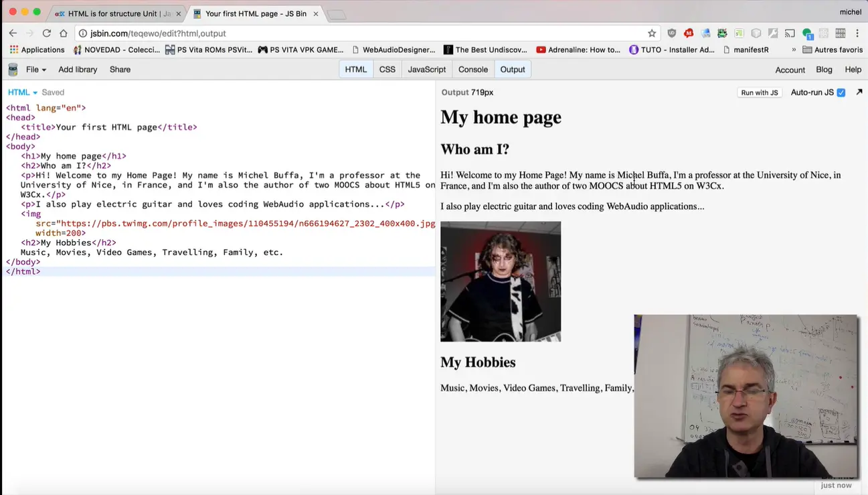
Task: Toggle the Console panel on
Action: 472,70
